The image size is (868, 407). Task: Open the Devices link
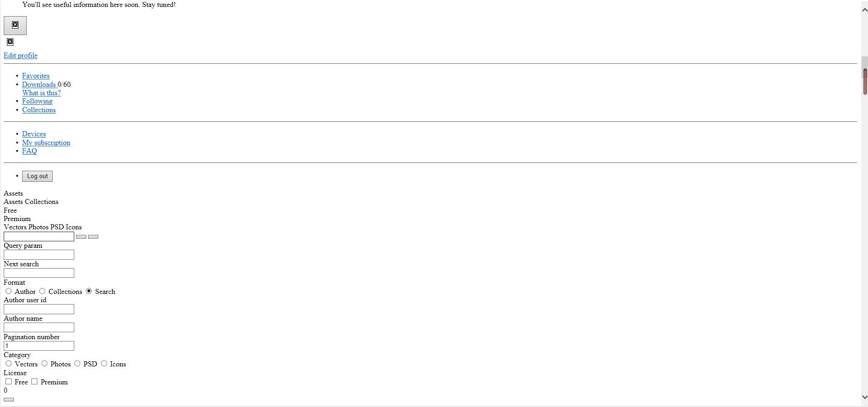[34, 134]
